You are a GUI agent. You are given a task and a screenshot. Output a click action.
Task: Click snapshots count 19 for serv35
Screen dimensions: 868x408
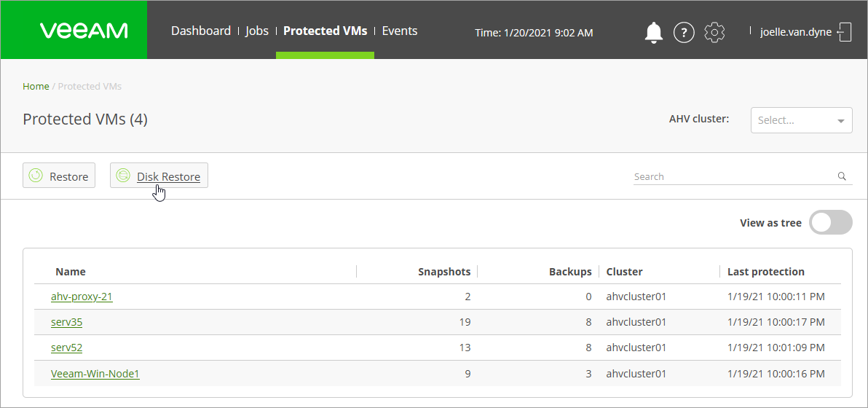tap(465, 322)
